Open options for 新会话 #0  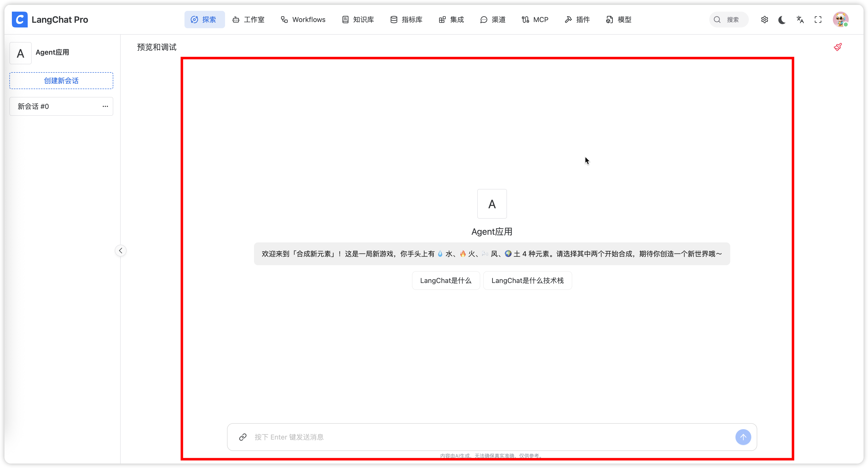click(x=105, y=106)
